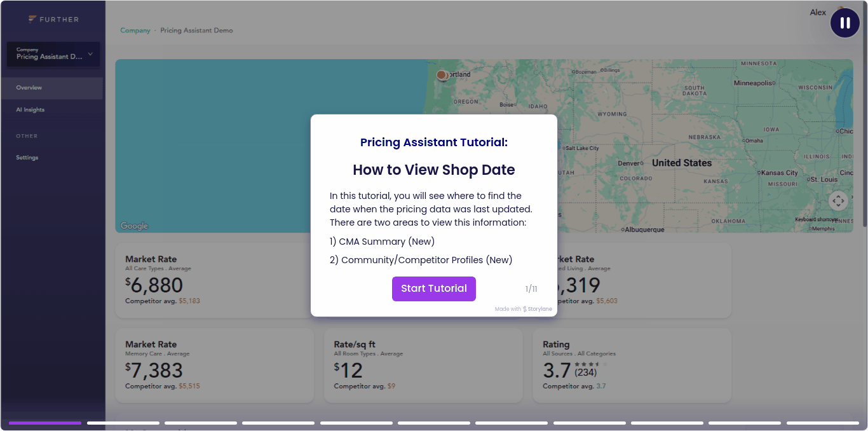
Task: Click the map fullscreen/camera control icon
Action: pos(838,201)
